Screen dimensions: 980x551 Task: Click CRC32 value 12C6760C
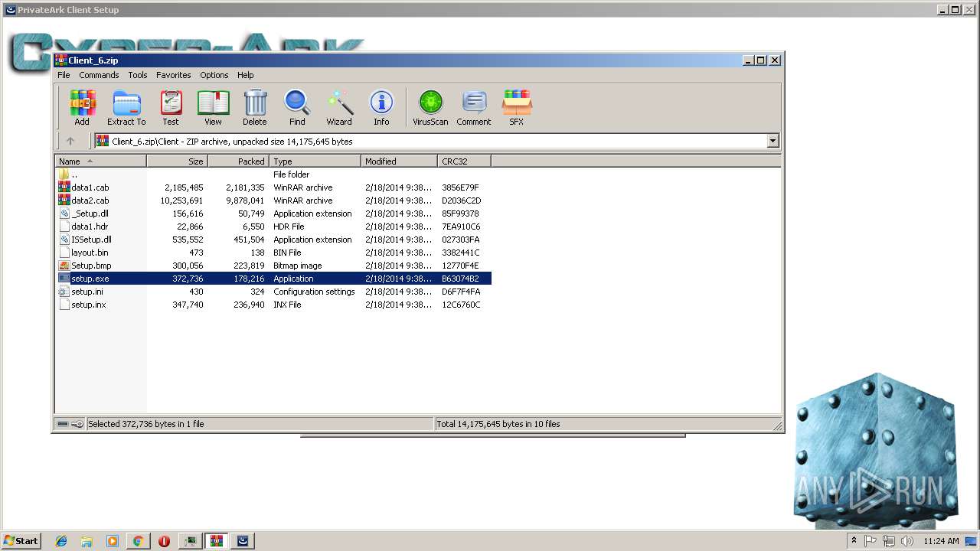pyautogui.click(x=461, y=304)
